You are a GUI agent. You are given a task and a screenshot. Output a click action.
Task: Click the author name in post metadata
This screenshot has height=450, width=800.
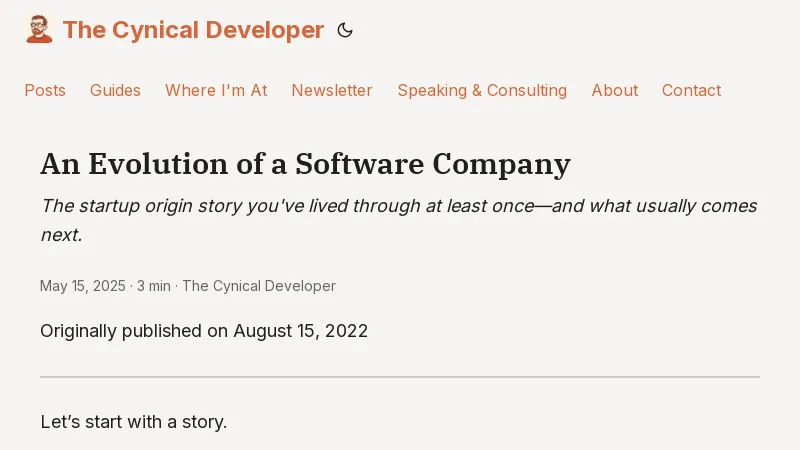(x=259, y=286)
